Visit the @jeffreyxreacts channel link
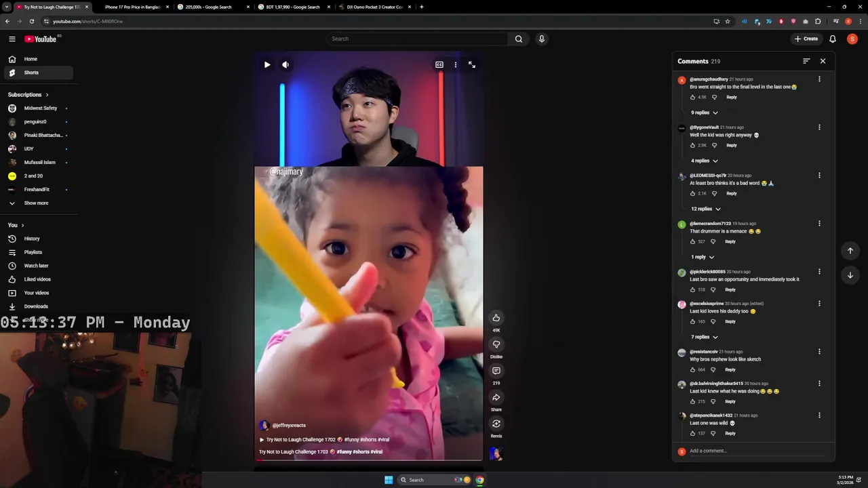 click(x=289, y=426)
